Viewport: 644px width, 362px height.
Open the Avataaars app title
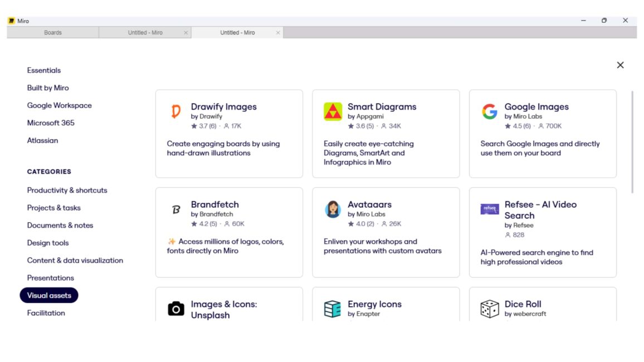coord(370,204)
